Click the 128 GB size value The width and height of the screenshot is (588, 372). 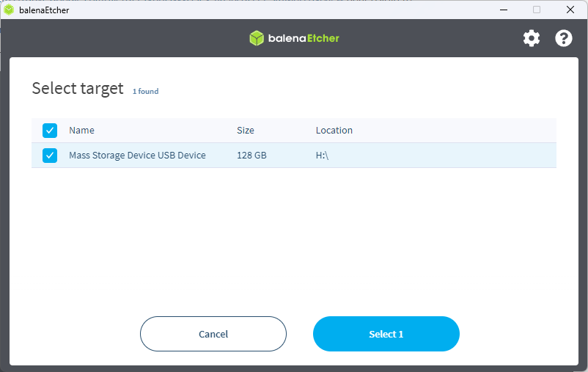coord(251,156)
